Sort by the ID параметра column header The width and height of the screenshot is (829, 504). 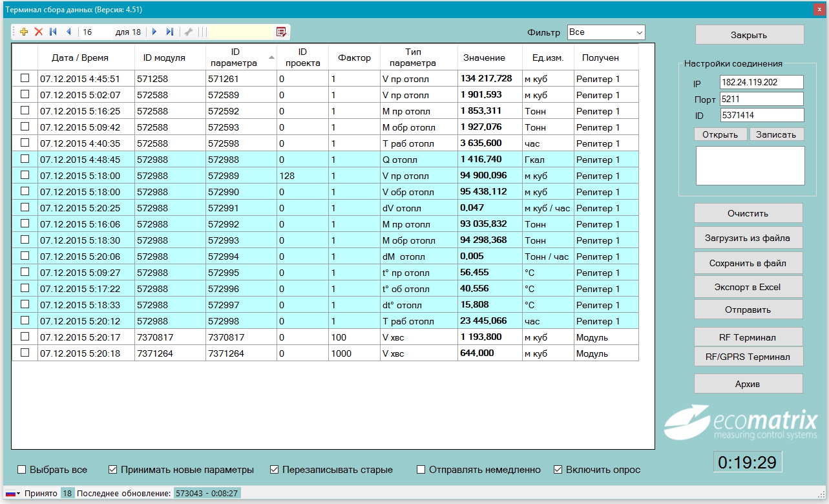(241, 58)
